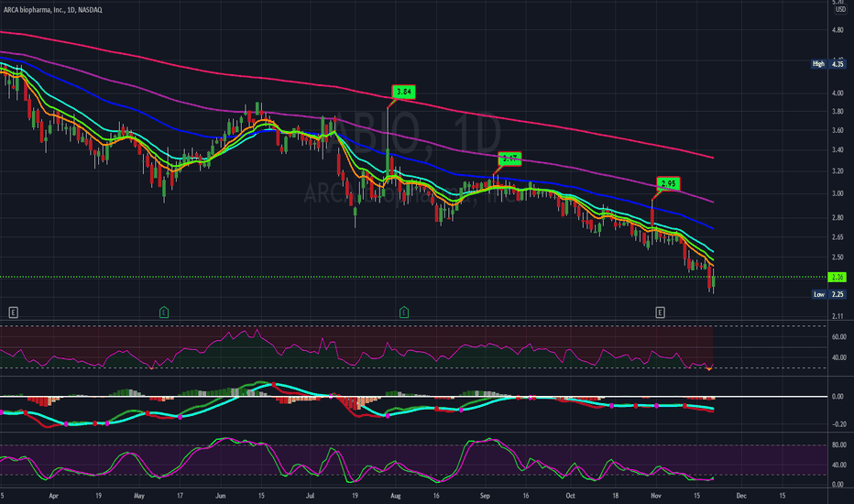
Task: Click the May label on time axis
Action: (x=139, y=496)
